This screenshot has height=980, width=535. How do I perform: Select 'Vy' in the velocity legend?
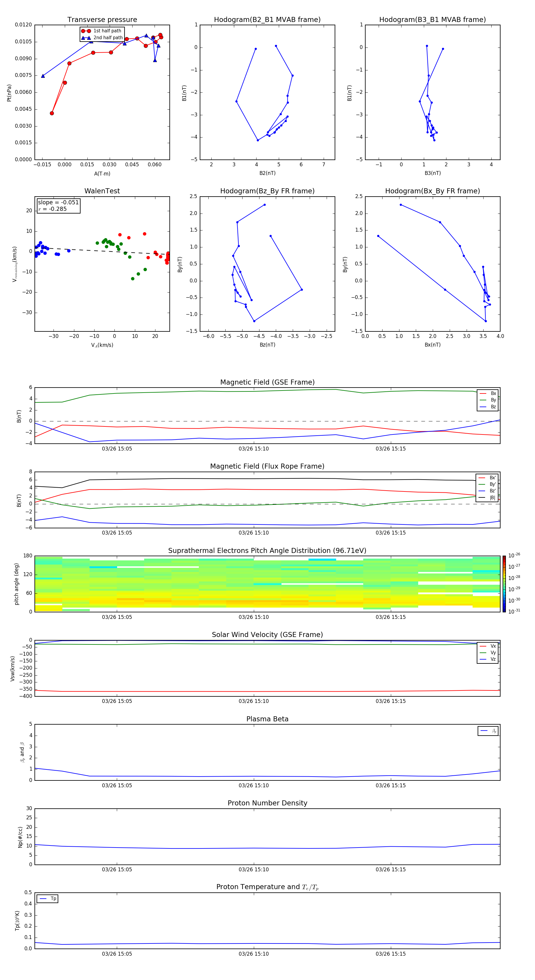point(488,652)
